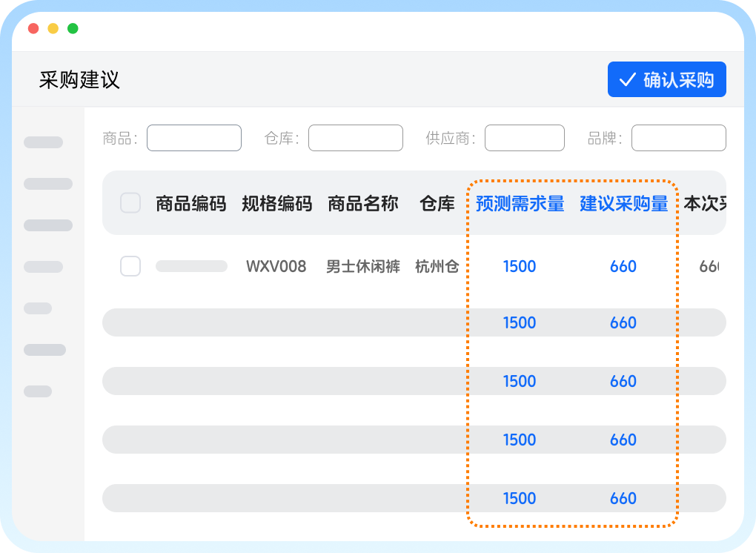
Task: Maximize the window with green button
Action: click(x=73, y=29)
